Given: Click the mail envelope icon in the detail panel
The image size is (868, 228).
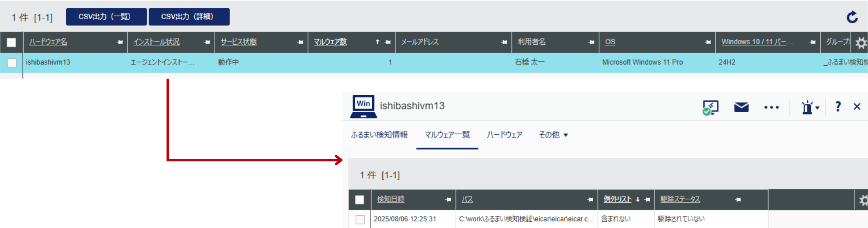Looking at the screenshot, I should 741,107.
